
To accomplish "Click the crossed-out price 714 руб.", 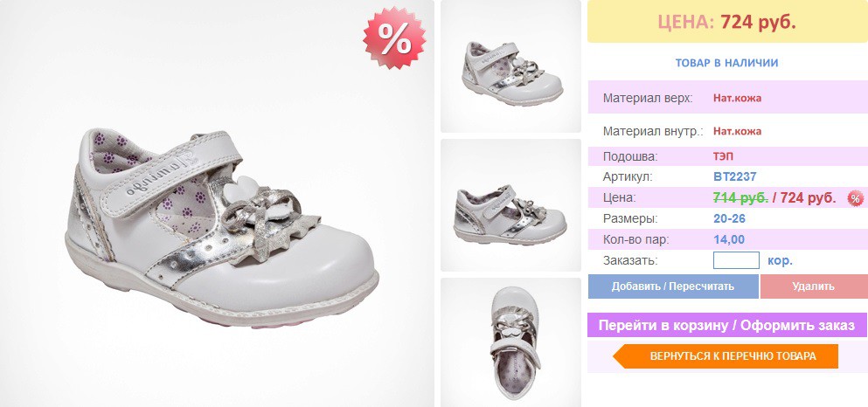I will [740, 197].
